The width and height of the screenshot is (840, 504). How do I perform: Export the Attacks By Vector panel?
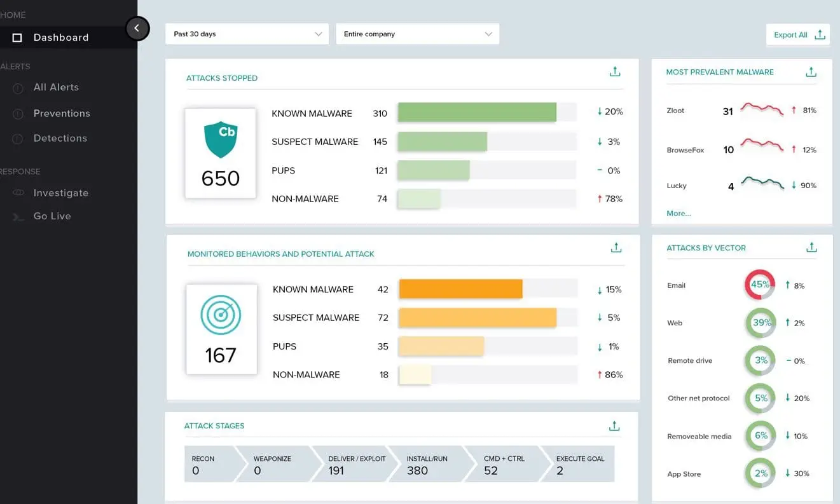coord(811,247)
